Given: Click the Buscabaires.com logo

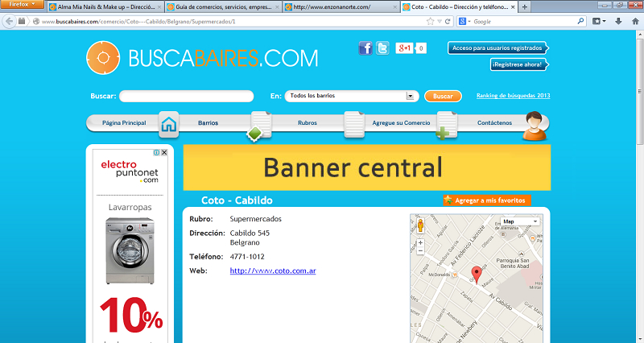Looking at the screenshot, I should click(x=202, y=58).
